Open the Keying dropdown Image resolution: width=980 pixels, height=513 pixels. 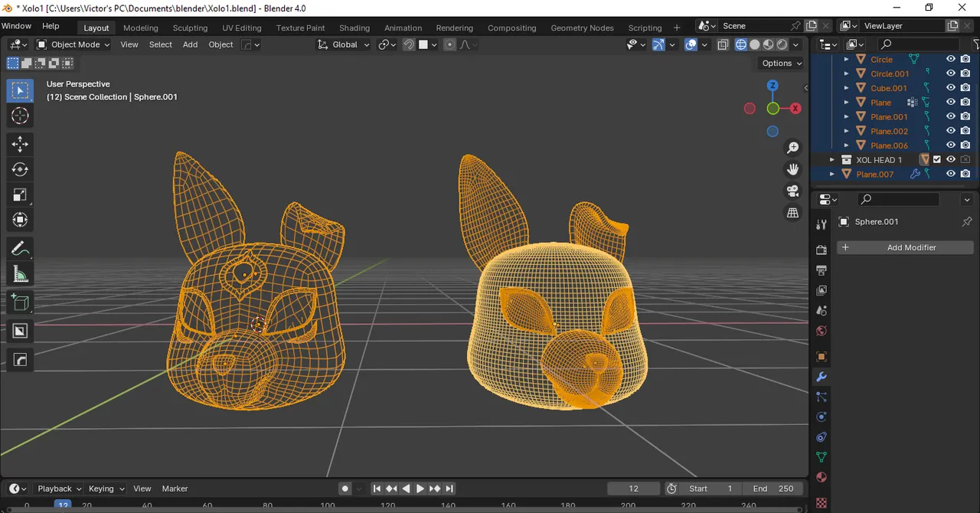pyautogui.click(x=106, y=488)
